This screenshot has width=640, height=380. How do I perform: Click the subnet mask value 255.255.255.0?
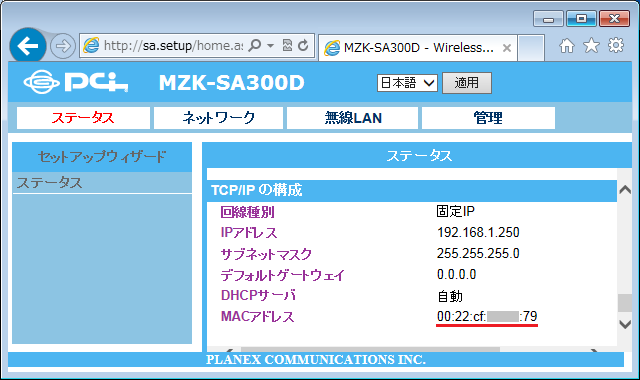[478, 253]
